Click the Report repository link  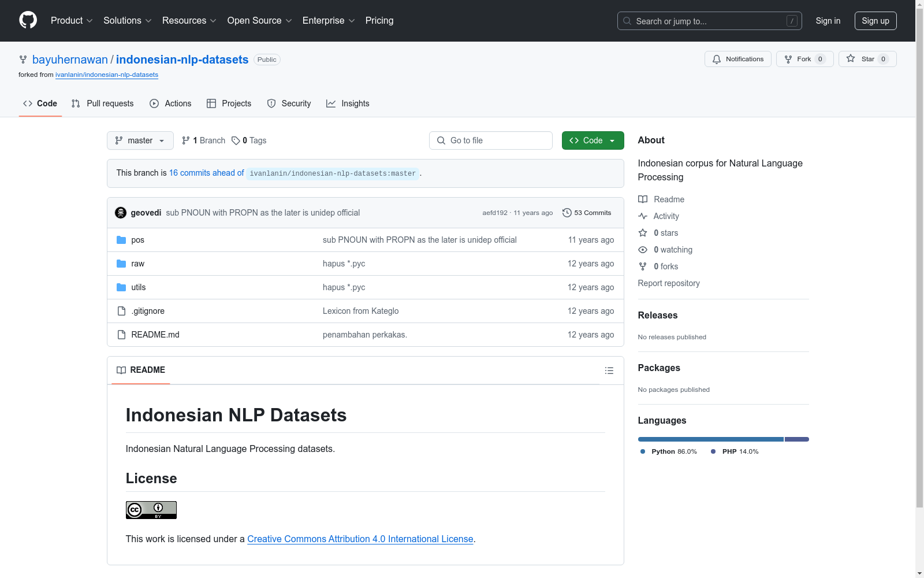tap(669, 283)
